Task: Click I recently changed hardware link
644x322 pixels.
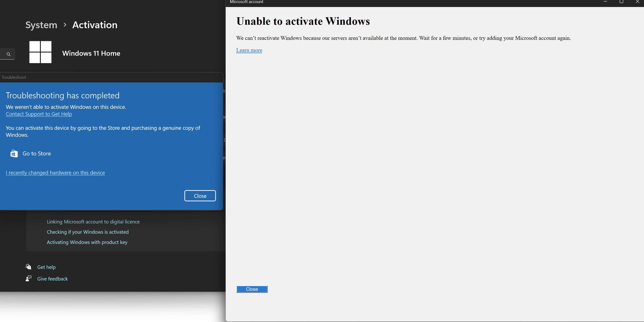Action: [x=55, y=173]
